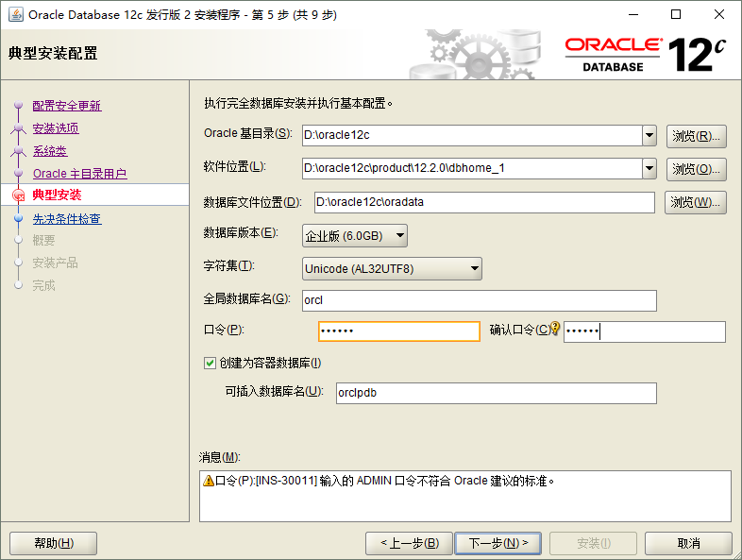Click the password hint lightbulb icon
Image resolution: width=742 pixels, height=560 pixels.
[555, 328]
